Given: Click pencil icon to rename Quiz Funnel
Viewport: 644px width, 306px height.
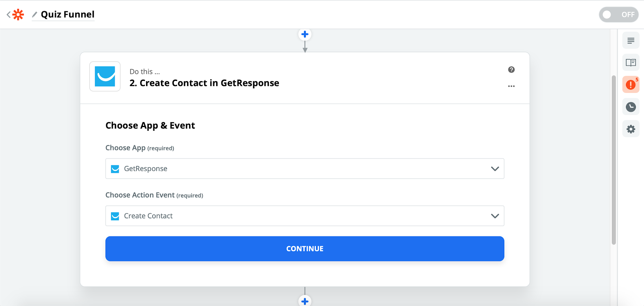Looking at the screenshot, I should 35,15.
